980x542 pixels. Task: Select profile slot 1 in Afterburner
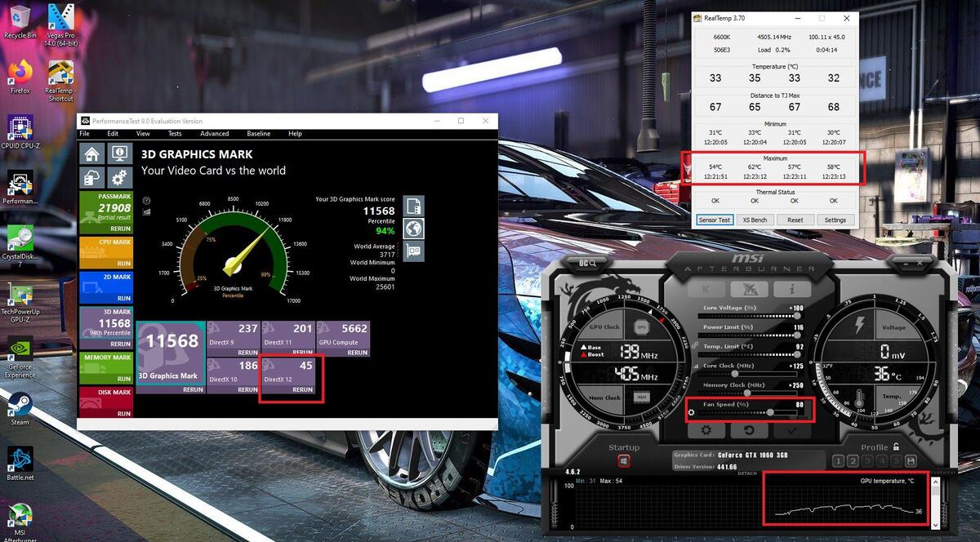[838, 461]
